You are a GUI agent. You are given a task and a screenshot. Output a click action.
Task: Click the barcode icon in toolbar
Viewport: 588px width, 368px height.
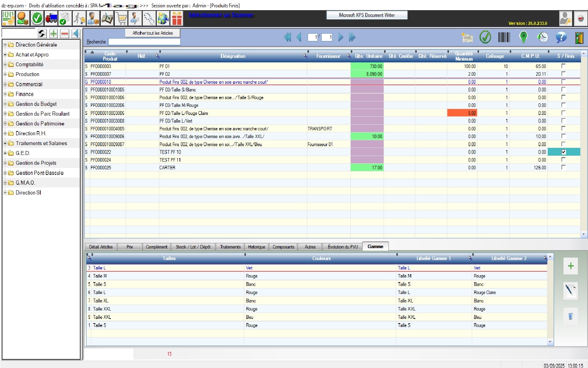[504, 37]
